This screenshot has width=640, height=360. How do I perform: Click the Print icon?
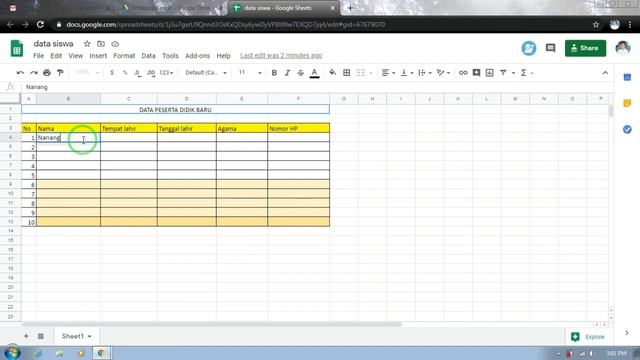[47, 73]
